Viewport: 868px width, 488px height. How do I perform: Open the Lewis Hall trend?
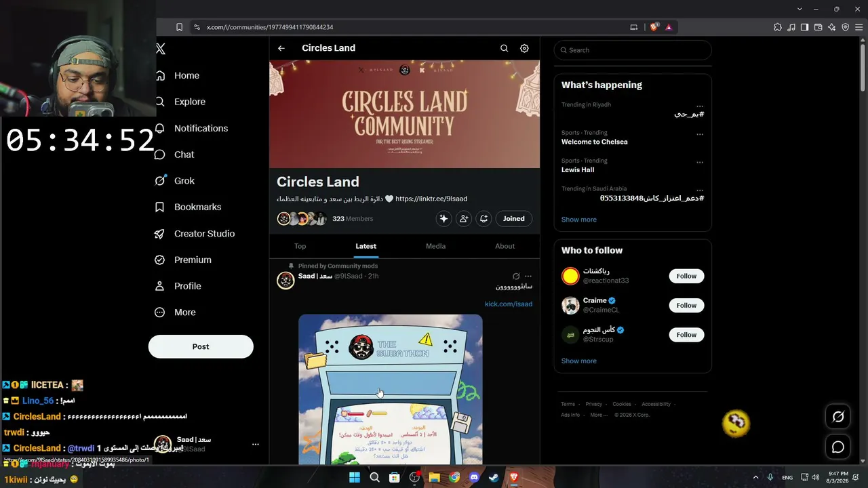point(578,169)
